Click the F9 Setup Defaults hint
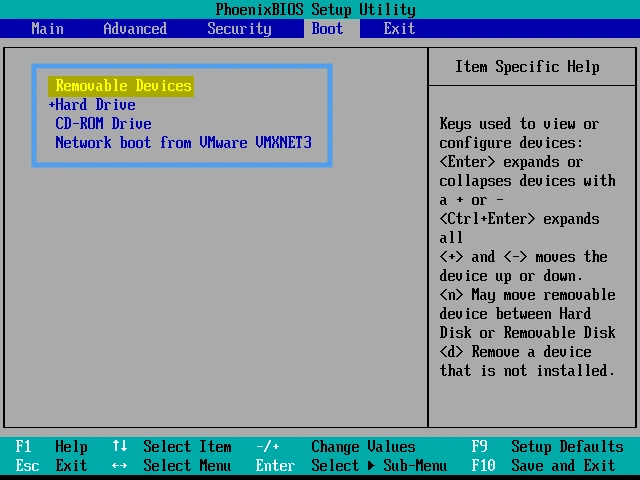Image resolution: width=640 pixels, height=480 pixels. point(547,447)
